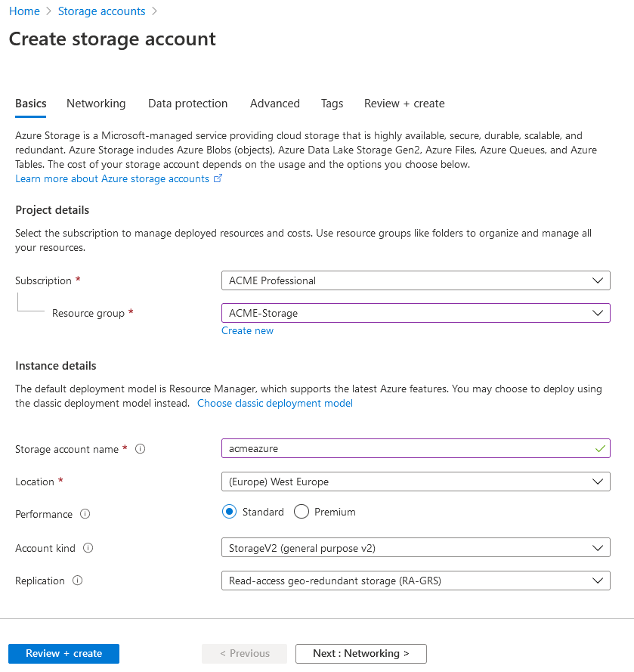Select Standard performance radio button

click(230, 512)
